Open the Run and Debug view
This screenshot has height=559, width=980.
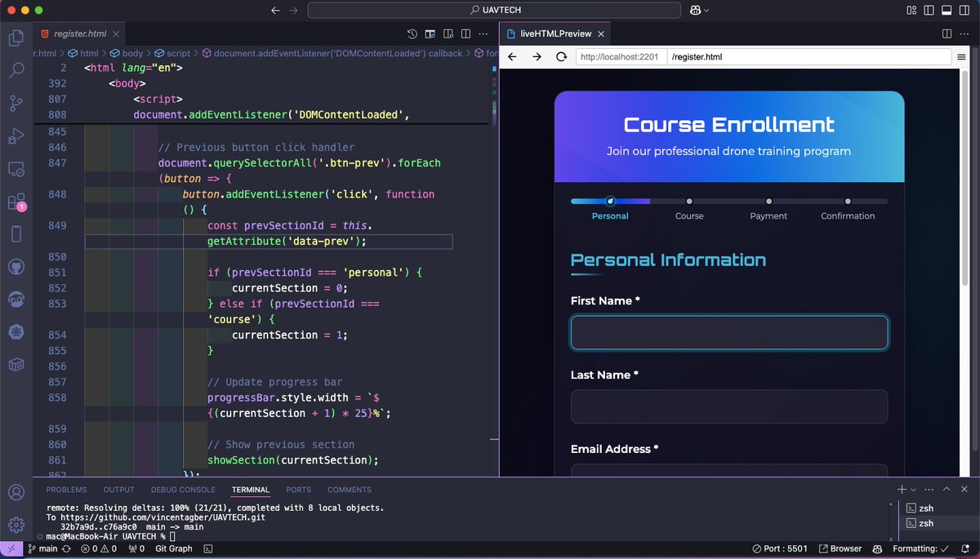click(x=16, y=135)
